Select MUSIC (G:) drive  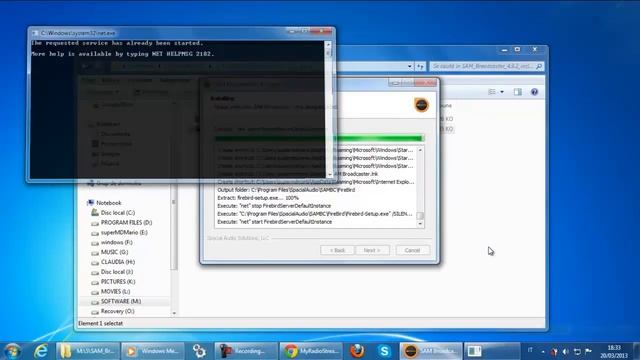114,252
